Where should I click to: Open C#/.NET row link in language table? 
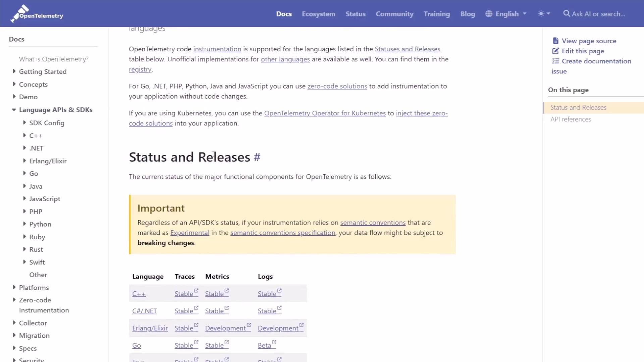[x=145, y=311]
